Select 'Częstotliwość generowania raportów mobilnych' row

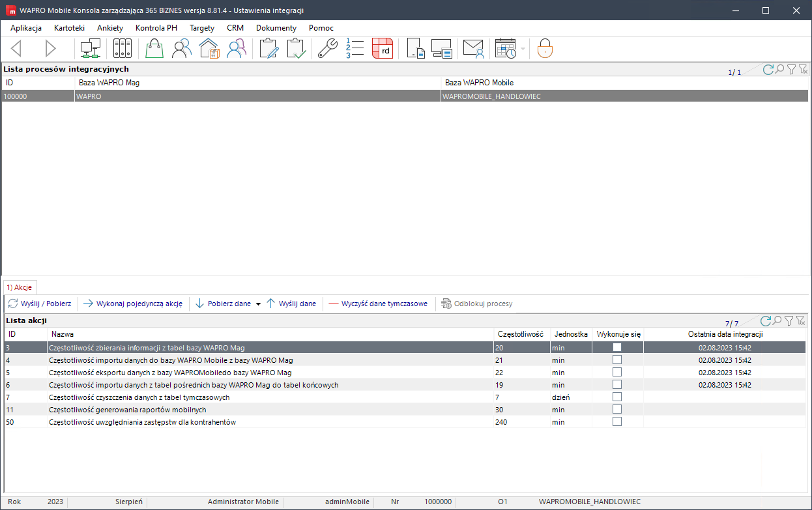[405, 410]
